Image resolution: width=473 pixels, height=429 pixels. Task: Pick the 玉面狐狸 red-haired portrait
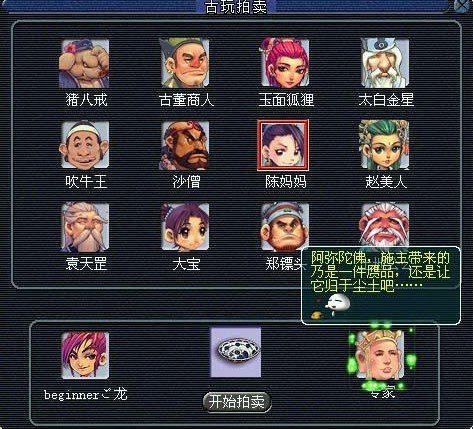[x=284, y=63]
